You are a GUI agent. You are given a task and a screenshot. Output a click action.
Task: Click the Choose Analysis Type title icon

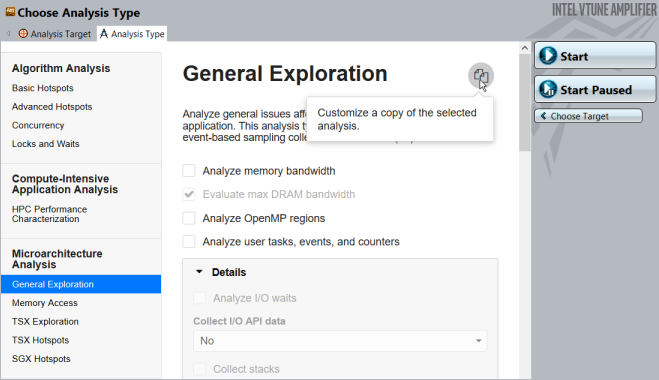(10, 12)
